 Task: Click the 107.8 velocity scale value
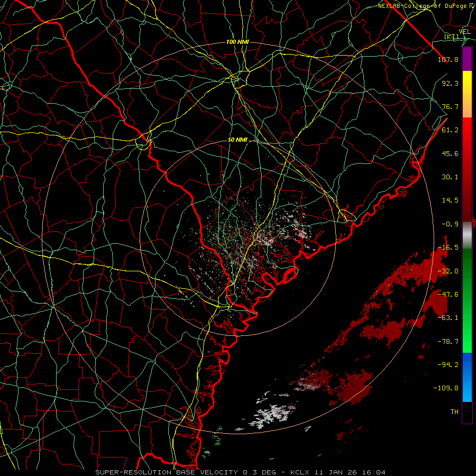[448, 59]
